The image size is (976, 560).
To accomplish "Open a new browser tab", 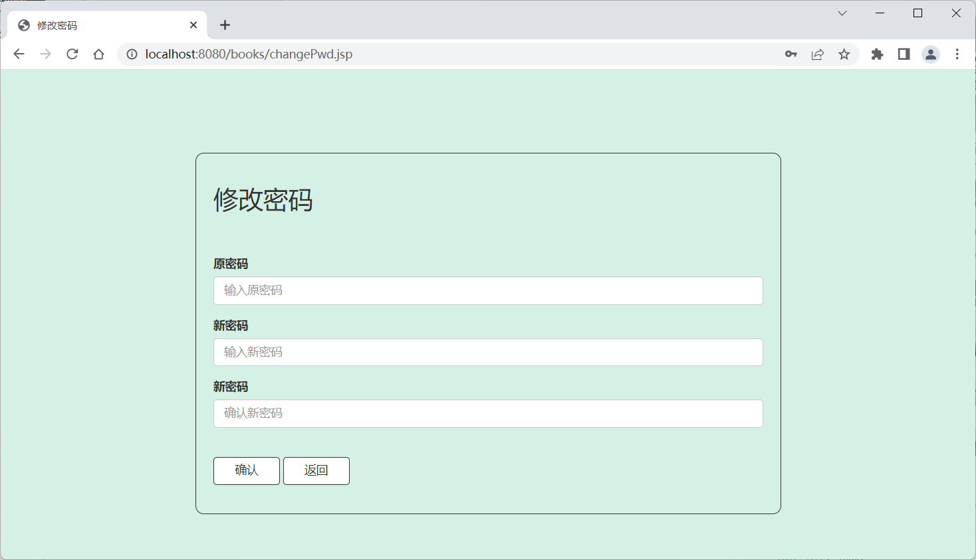I will tap(225, 25).
